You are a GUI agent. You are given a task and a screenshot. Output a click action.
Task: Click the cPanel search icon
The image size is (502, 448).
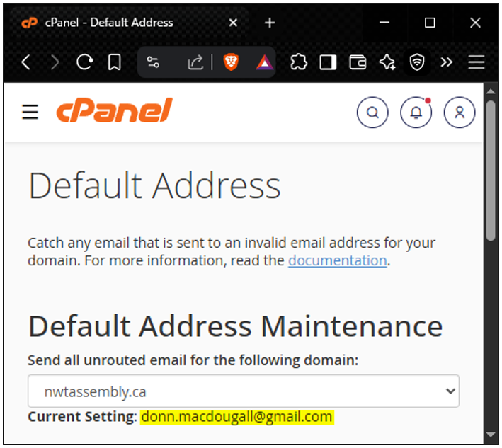click(372, 113)
